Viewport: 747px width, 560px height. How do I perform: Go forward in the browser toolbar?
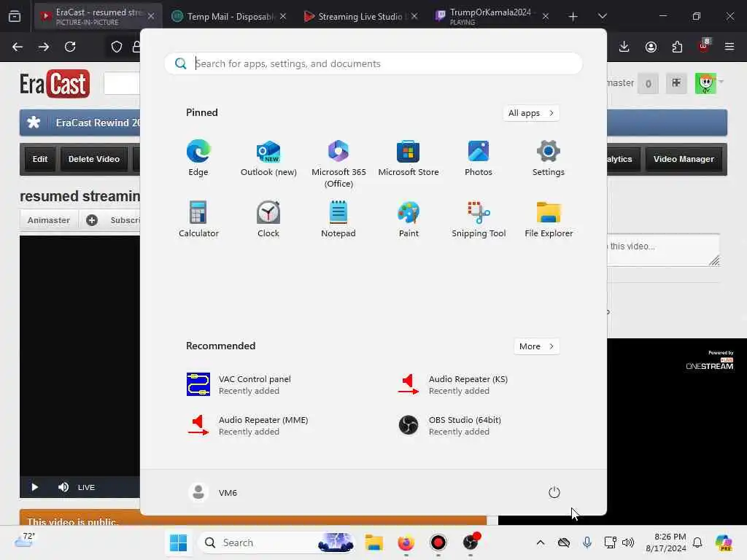44,47
